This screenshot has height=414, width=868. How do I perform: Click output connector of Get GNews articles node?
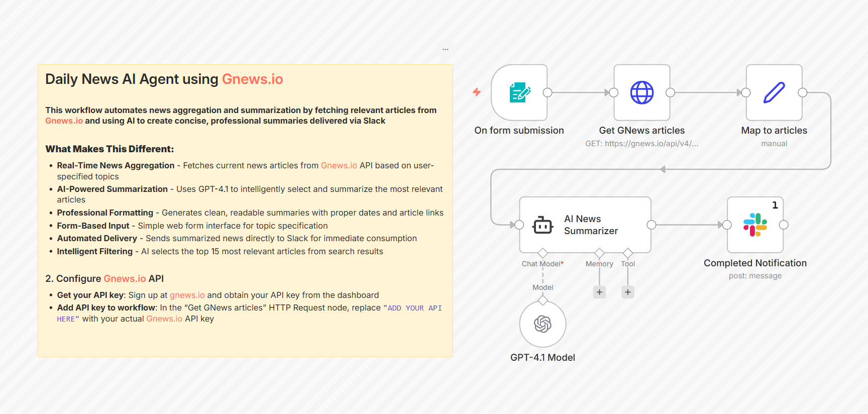[x=670, y=92]
